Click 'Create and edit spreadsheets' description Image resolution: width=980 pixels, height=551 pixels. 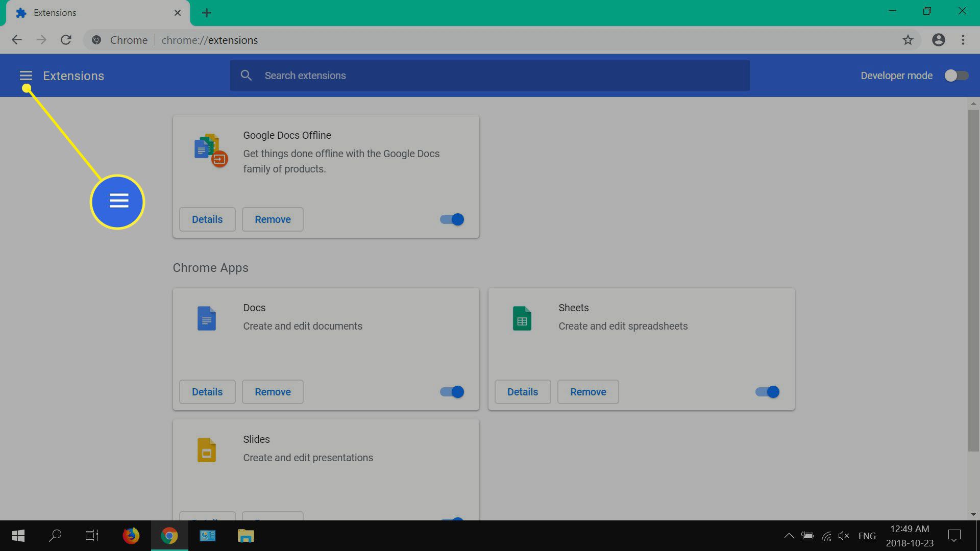[x=623, y=326]
